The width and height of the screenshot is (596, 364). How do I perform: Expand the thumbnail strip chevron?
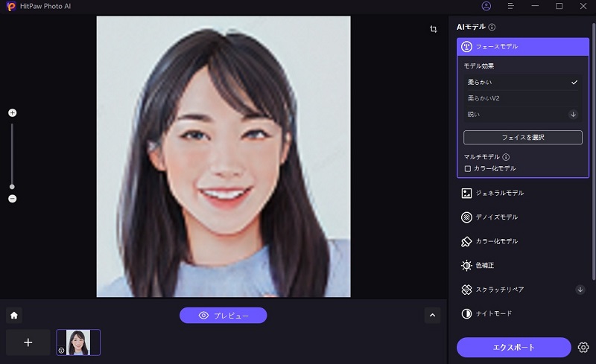pos(432,316)
